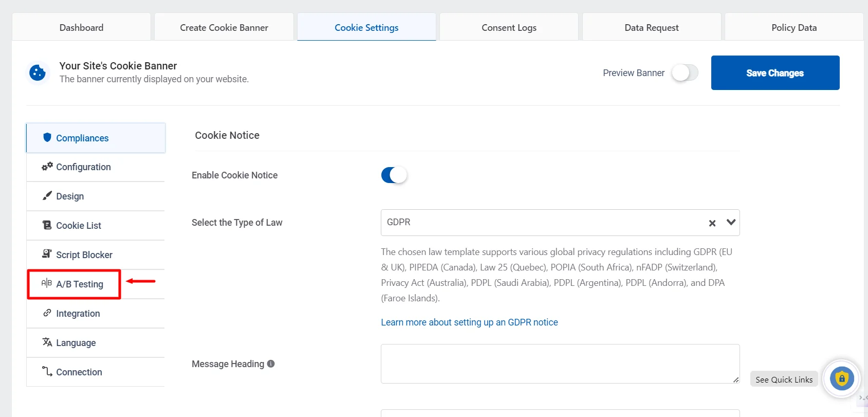Screen dimensions: 868x417
Task: Click the 'Cookie Notice' section heading
Action: point(227,135)
